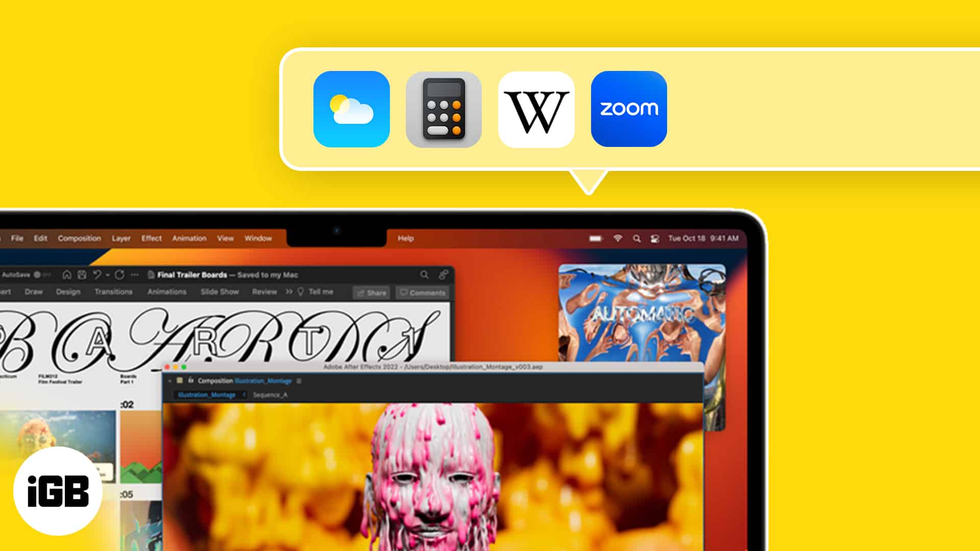Select the Effect menu in After Effects

[x=150, y=238]
